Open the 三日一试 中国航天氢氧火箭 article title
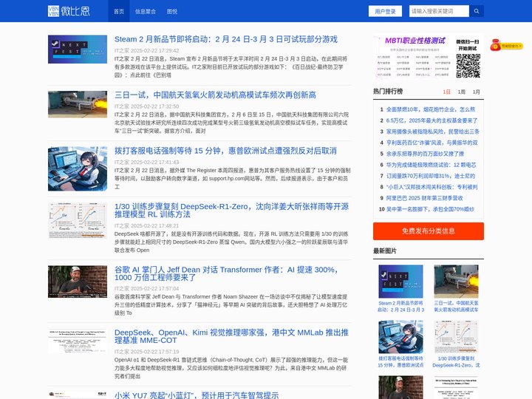 pyautogui.click(x=215, y=95)
